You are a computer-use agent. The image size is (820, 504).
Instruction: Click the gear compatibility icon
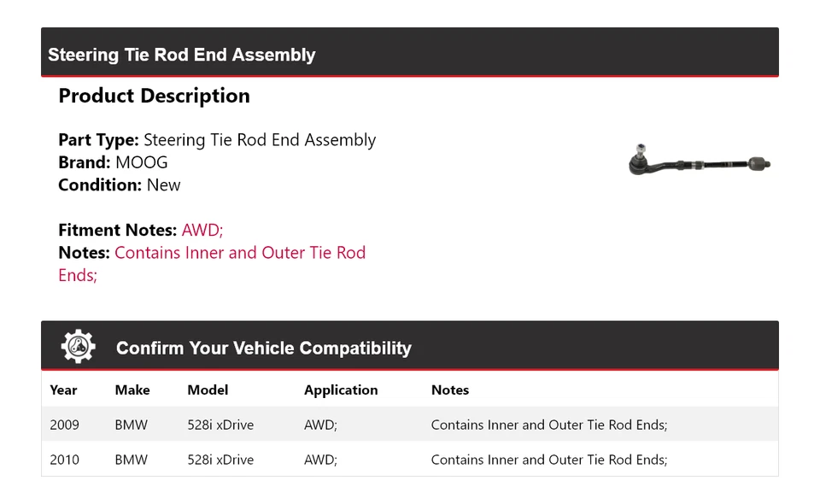(x=78, y=347)
